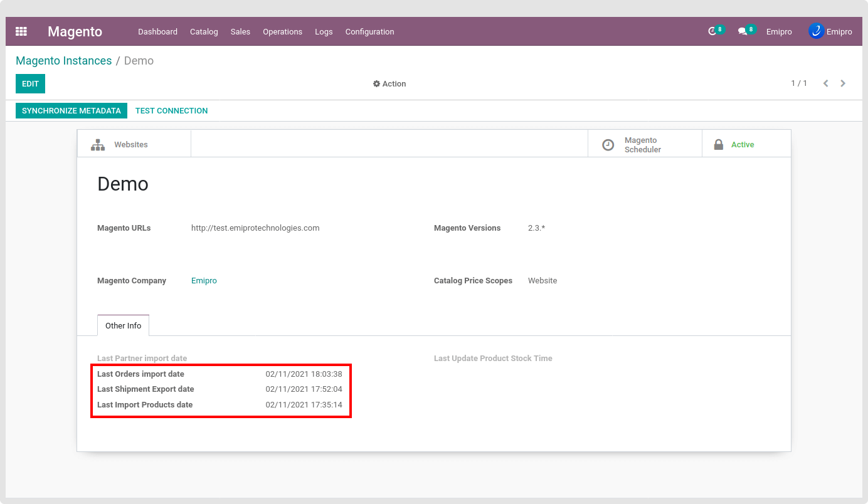Go to previous record arrow
This screenshot has width=868, height=504.
825,83
